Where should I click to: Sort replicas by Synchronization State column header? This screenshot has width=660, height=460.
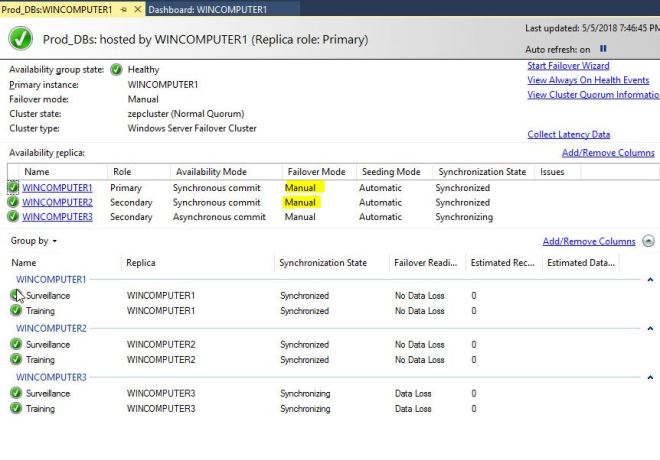click(482, 172)
